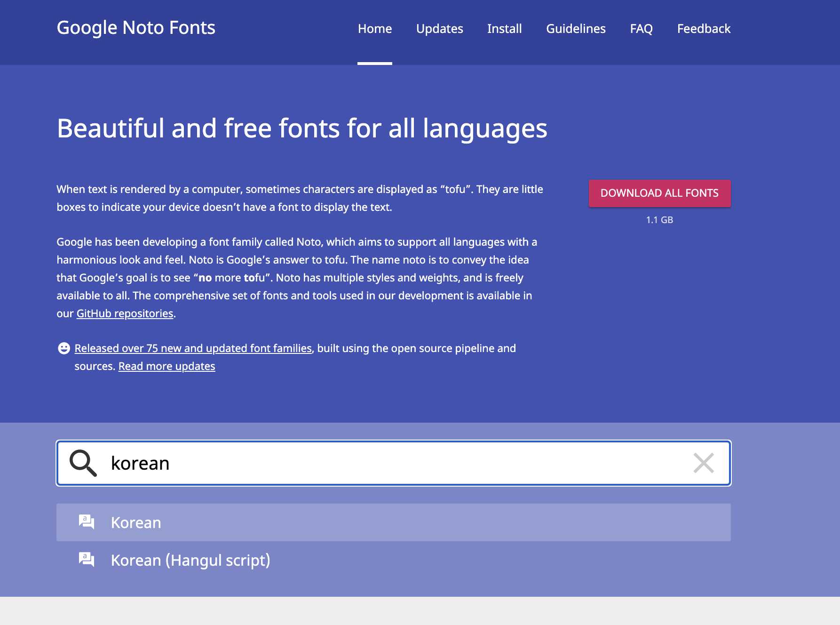840x625 pixels.
Task: Clear the search with the X icon
Action: tap(704, 463)
